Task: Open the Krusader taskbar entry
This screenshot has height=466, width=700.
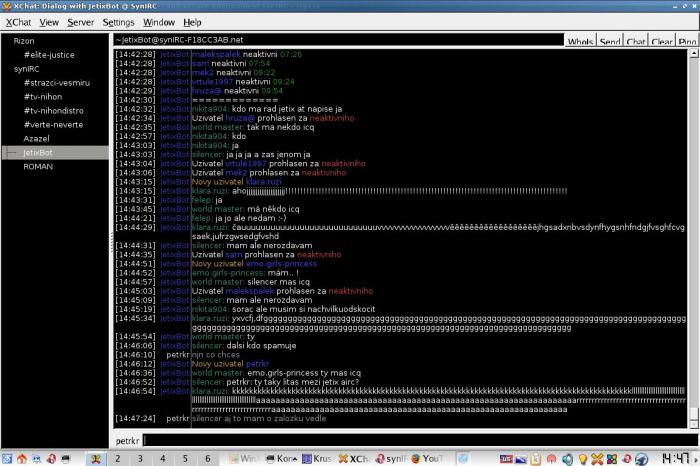Action: 317,458
